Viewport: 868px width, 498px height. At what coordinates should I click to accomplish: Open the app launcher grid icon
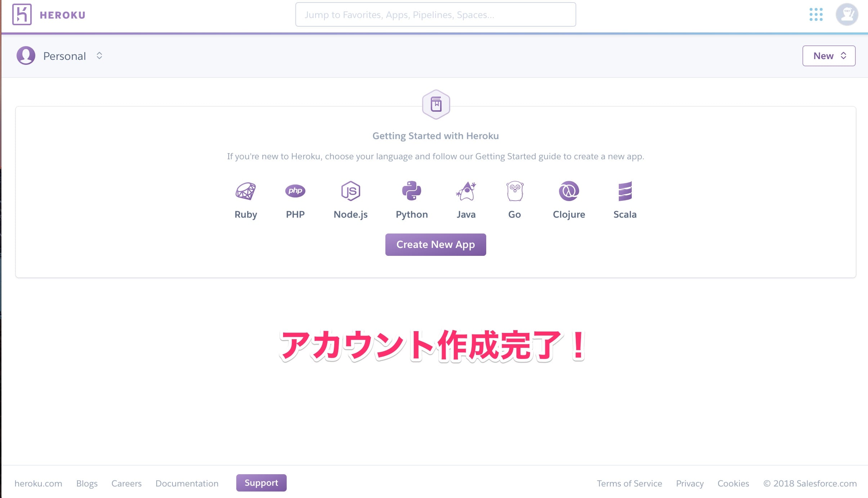click(x=816, y=14)
